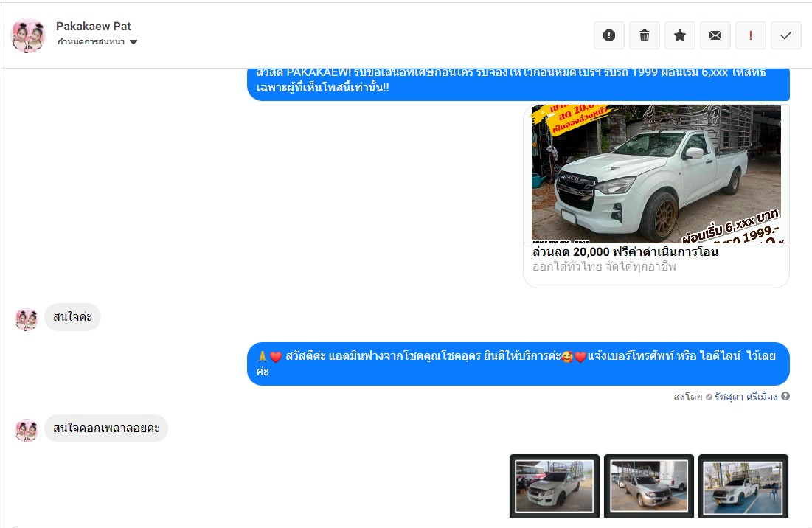This screenshot has width=812, height=528.
Task: Delete the conversation using trash icon
Action: tap(644, 35)
